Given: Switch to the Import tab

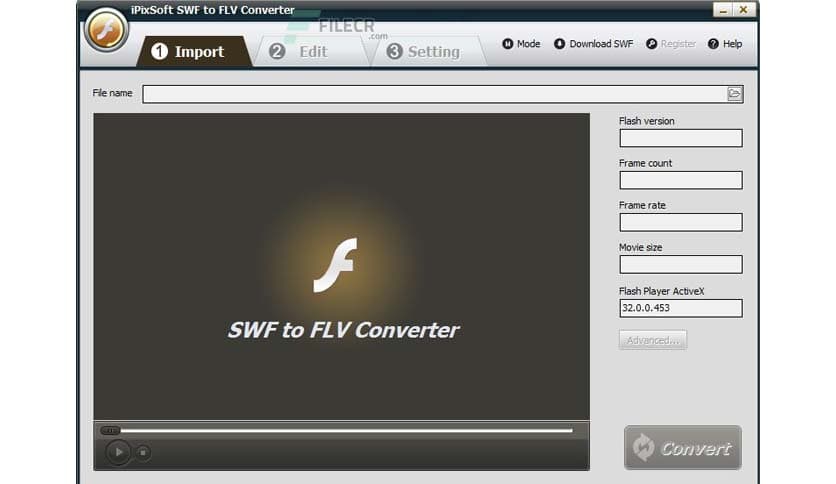Looking at the screenshot, I should 194,52.
